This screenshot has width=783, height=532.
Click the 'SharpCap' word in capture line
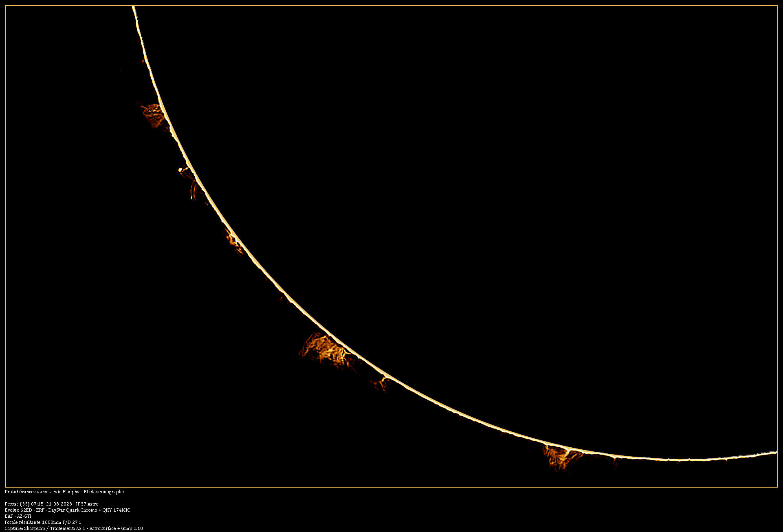click(35, 528)
